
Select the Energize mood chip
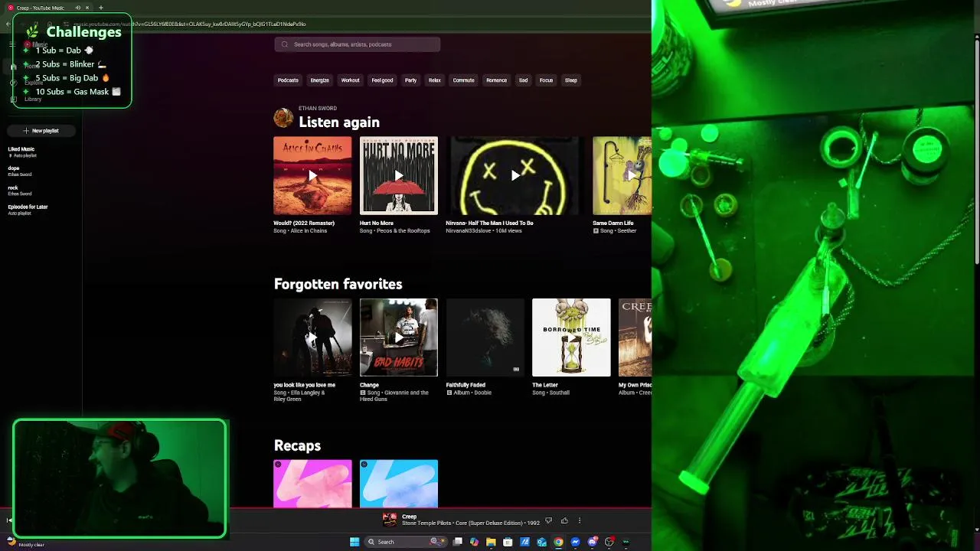(x=319, y=80)
